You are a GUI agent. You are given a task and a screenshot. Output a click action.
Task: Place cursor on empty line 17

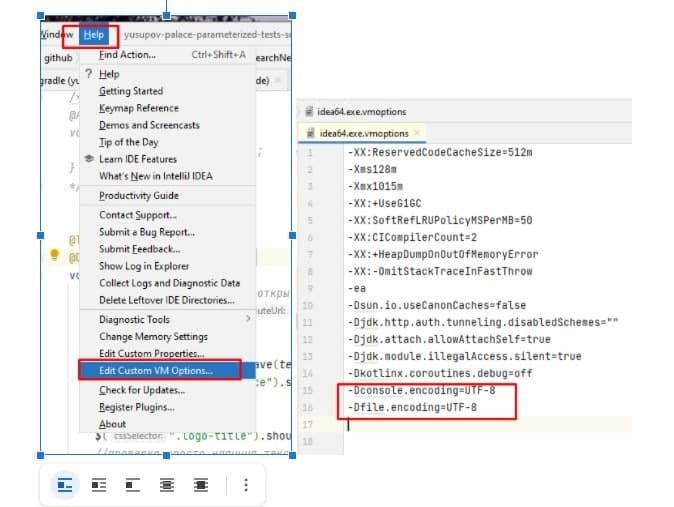487,424
